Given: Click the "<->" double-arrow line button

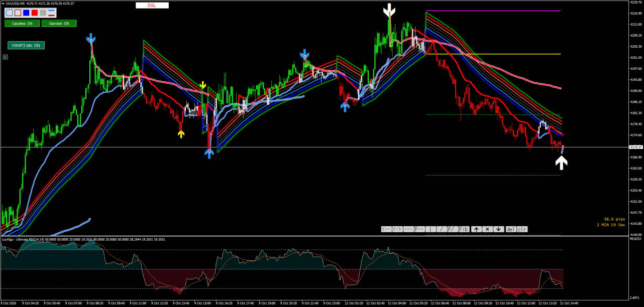Looking at the screenshot, I should click(x=397, y=229).
